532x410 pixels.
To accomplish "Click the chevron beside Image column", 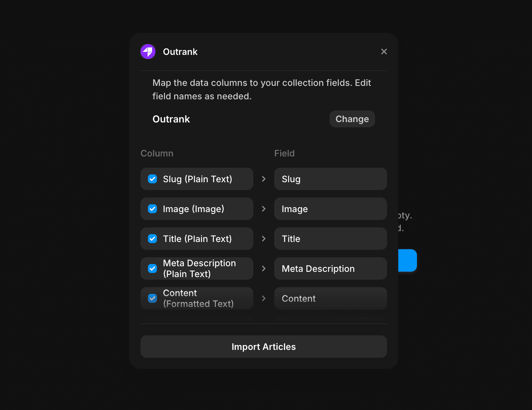I will pyautogui.click(x=264, y=209).
